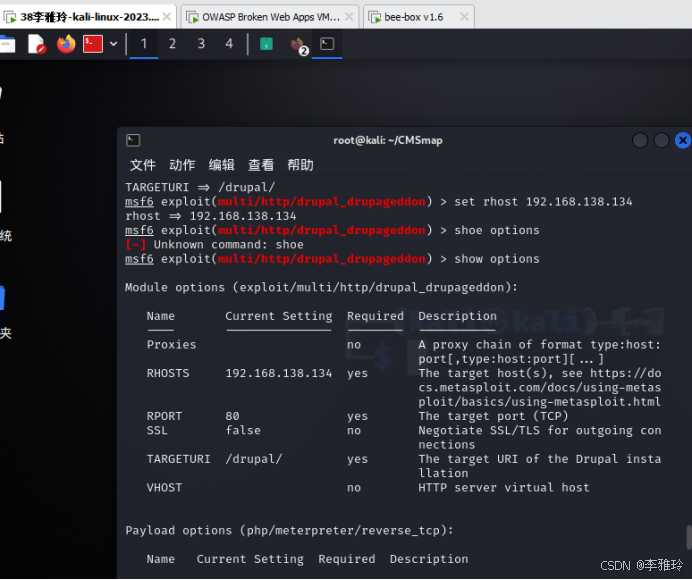Switch to OWASP Broken Web Apps VM tab
The image size is (692, 580).
point(269,17)
